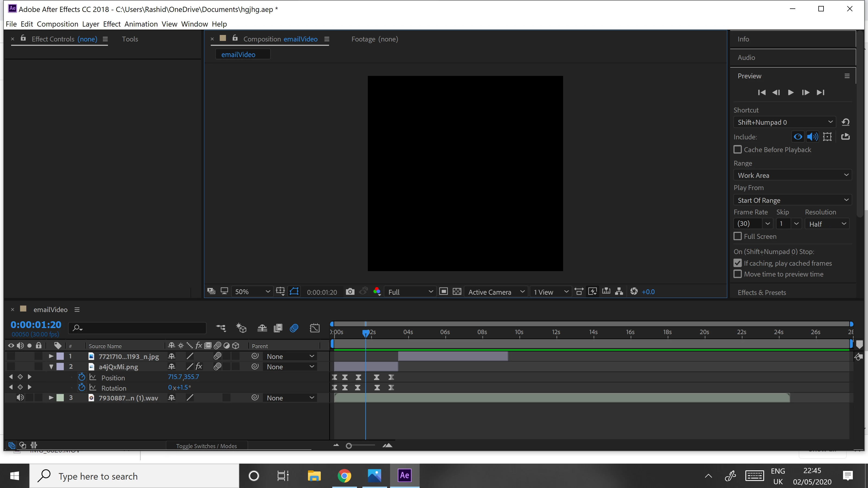Expand layer 1 jpg properties
The height and width of the screenshot is (488, 868).
click(51, 356)
